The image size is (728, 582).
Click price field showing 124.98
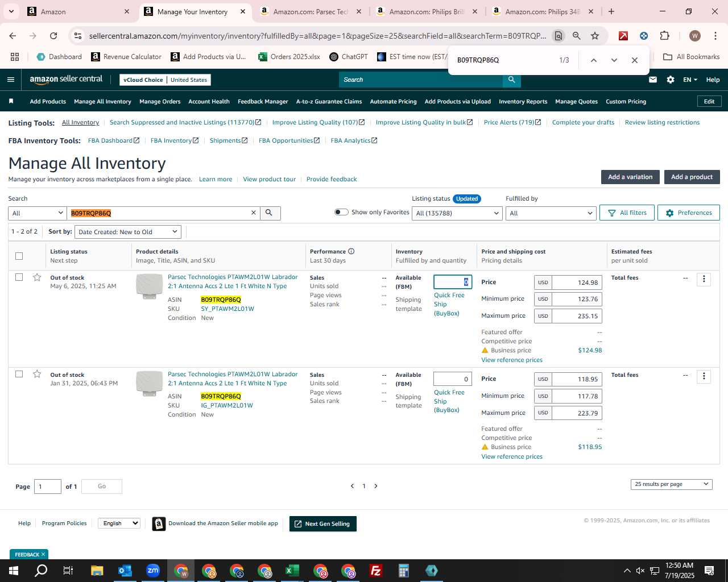tap(576, 282)
